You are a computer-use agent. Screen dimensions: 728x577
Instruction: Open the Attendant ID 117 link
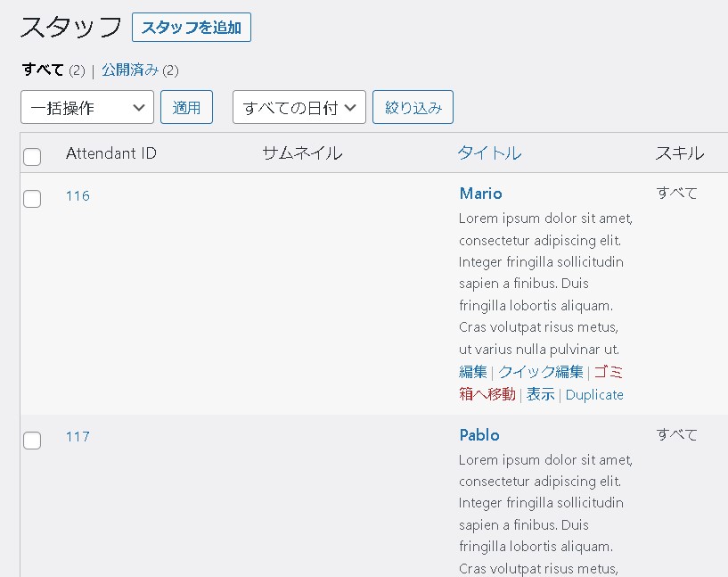point(78,437)
